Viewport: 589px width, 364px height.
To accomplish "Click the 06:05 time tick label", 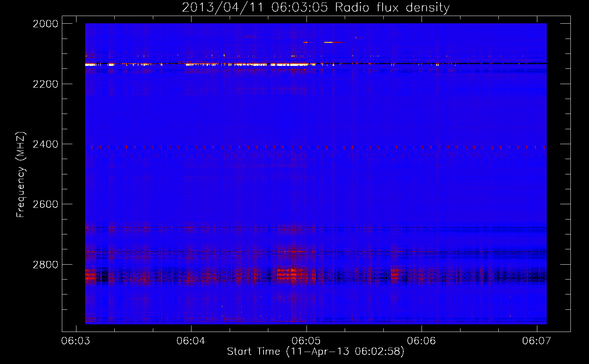I will coord(306,341).
